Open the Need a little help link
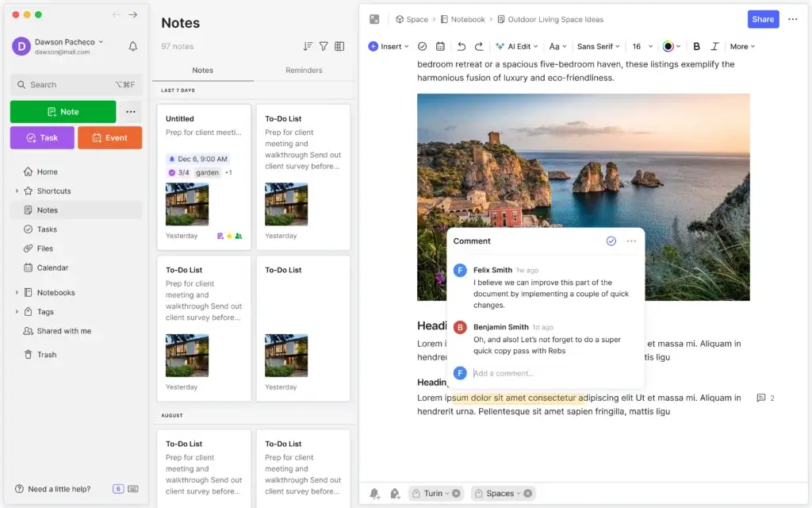Viewport: 812px width, 508px height. click(53, 489)
